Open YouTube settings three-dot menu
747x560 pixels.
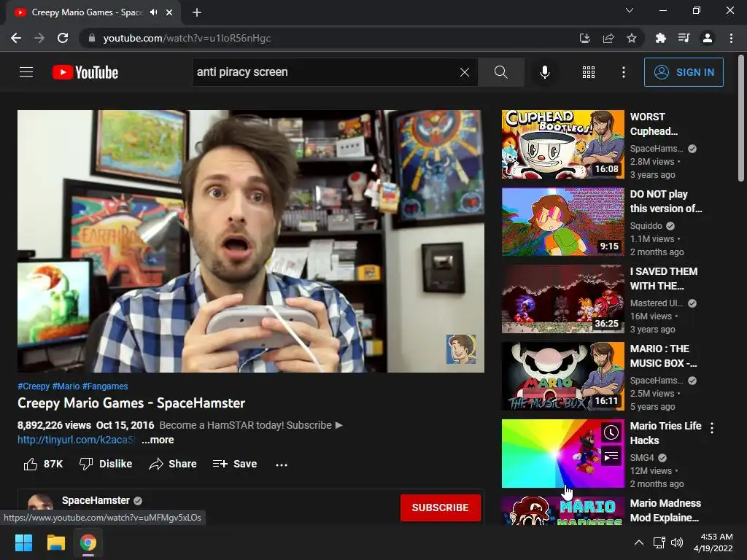[624, 72]
